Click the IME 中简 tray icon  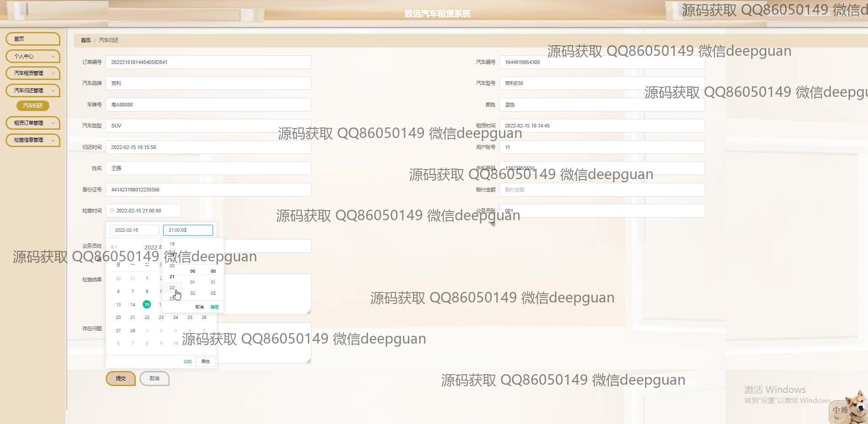tap(840, 410)
